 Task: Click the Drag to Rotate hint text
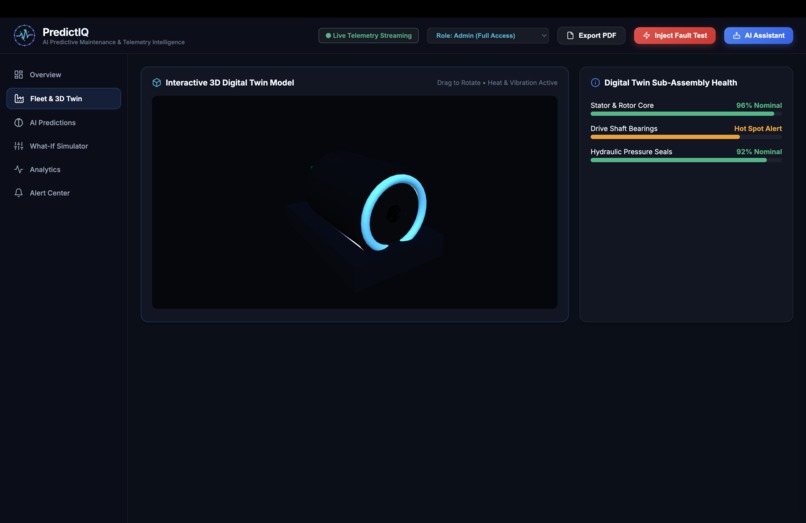pyautogui.click(x=497, y=83)
